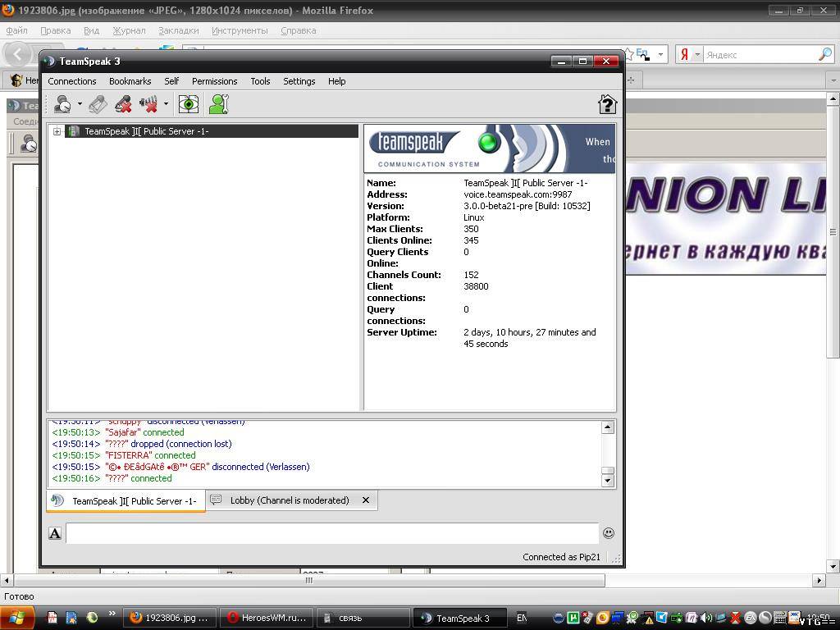Open the Connections menu in TeamSpeak
840x630 pixels.
pyautogui.click(x=72, y=81)
